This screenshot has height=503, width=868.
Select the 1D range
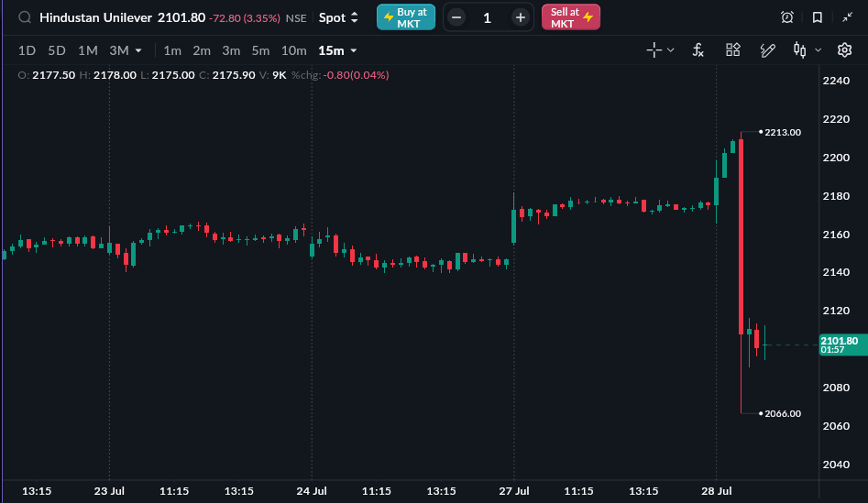(27, 51)
